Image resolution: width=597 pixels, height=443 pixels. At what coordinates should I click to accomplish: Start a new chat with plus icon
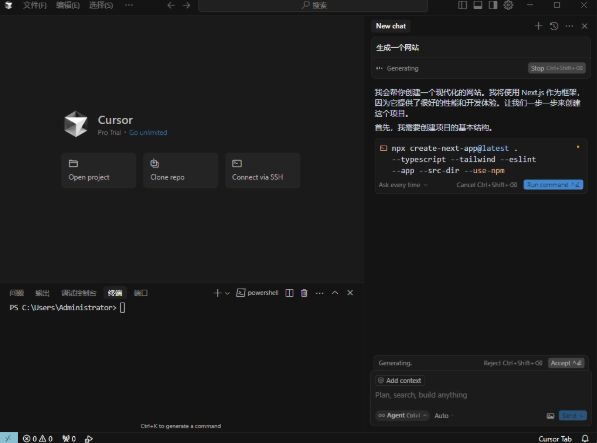[538, 26]
